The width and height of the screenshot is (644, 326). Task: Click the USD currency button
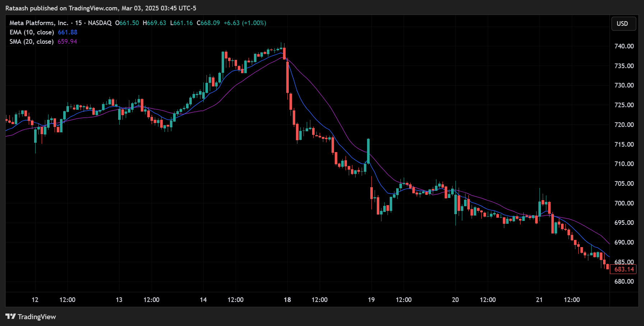[x=624, y=24]
